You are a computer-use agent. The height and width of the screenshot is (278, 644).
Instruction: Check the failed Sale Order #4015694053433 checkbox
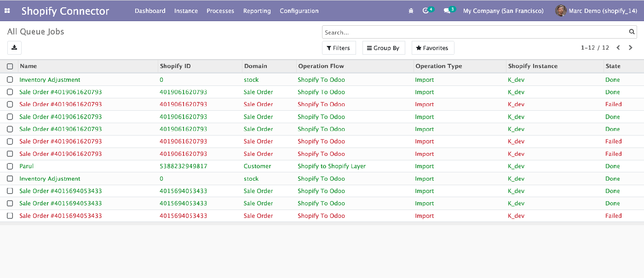(10, 216)
